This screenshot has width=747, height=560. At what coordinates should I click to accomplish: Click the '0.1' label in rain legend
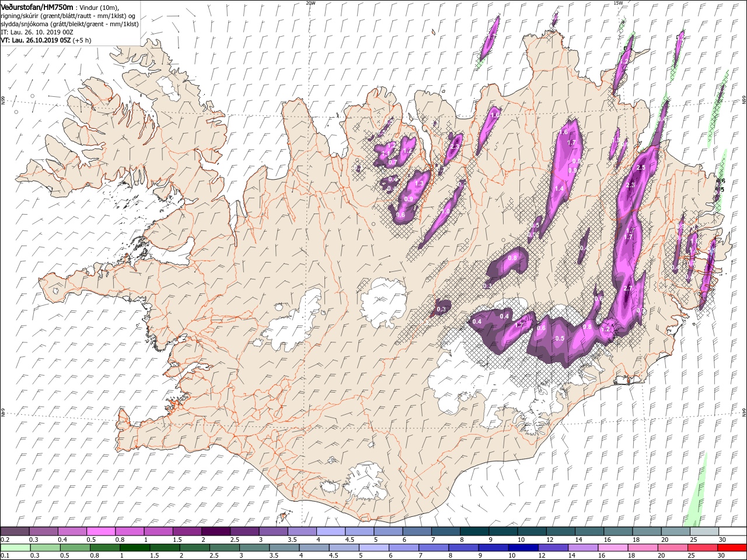[5, 556]
